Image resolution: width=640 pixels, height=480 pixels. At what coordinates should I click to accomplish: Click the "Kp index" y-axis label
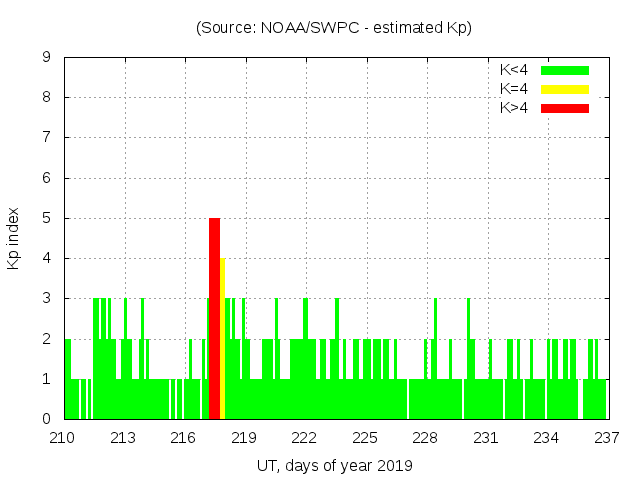click(x=14, y=238)
